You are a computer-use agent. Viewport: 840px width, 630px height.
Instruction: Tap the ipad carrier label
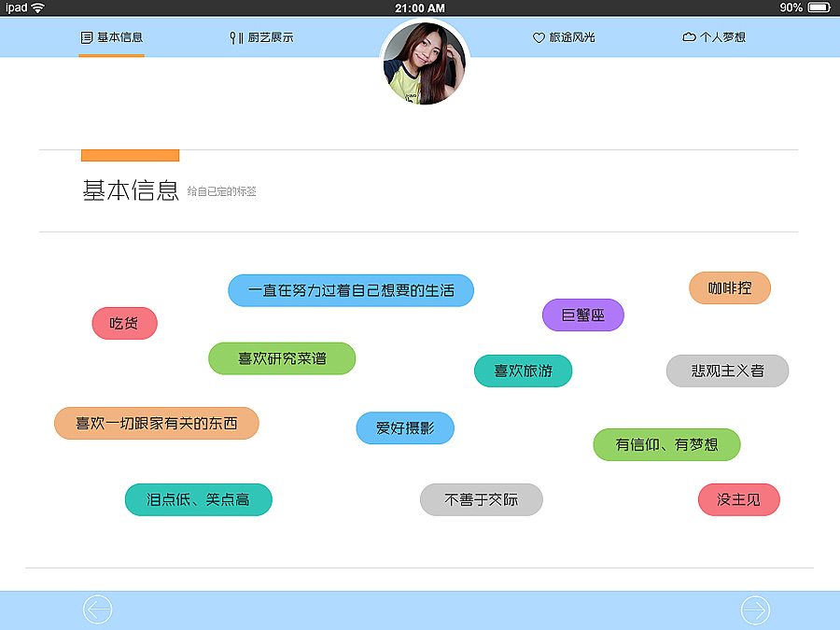[x=16, y=7]
